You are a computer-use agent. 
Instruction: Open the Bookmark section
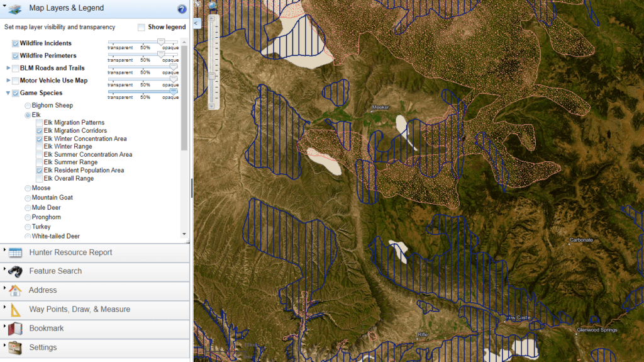(95, 329)
